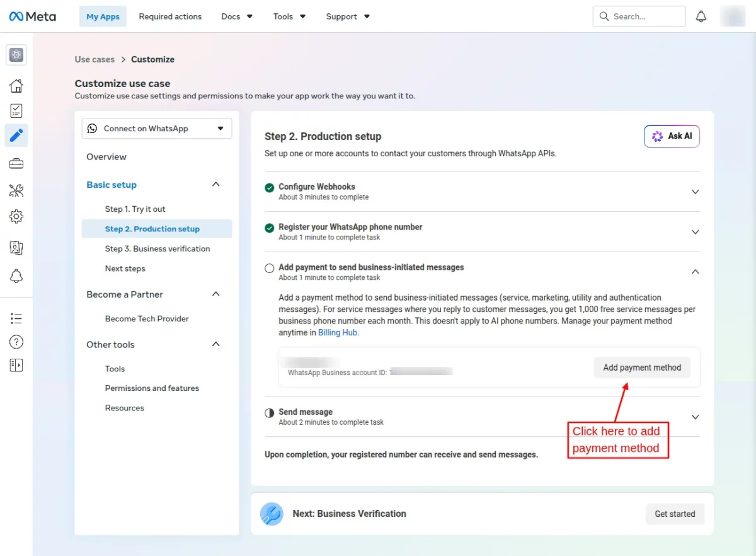The width and height of the screenshot is (756, 556).
Task: Switch to the My Apps tab
Action: 103,16
